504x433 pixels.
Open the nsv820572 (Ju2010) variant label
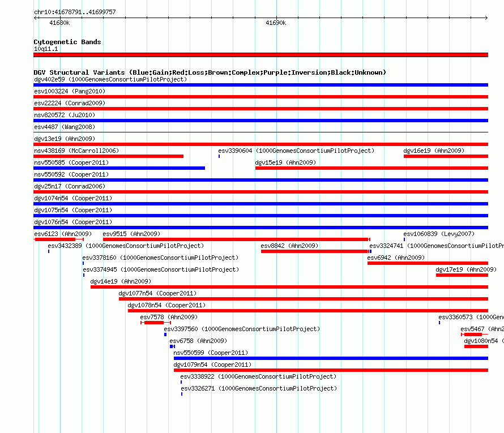[x=65, y=115]
